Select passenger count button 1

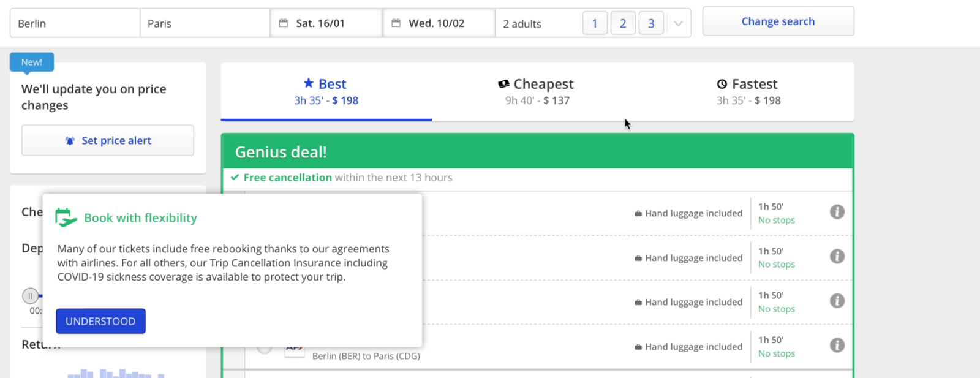click(x=595, y=23)
